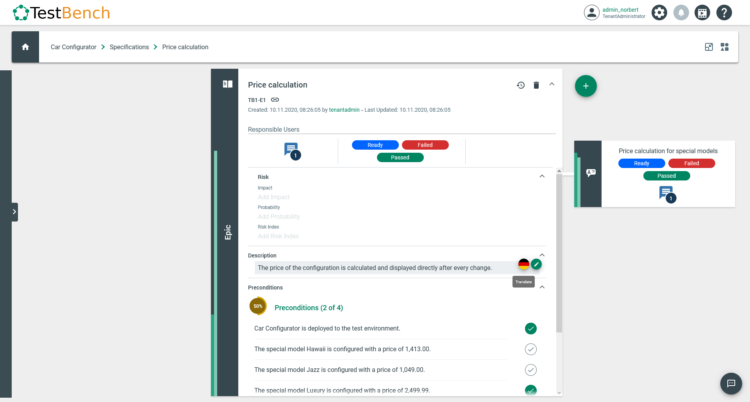The width and height of the screenshot is (750, 402).
Task: Click the expand view icon in breadcrumb bar
Action: tap(709, 47)
